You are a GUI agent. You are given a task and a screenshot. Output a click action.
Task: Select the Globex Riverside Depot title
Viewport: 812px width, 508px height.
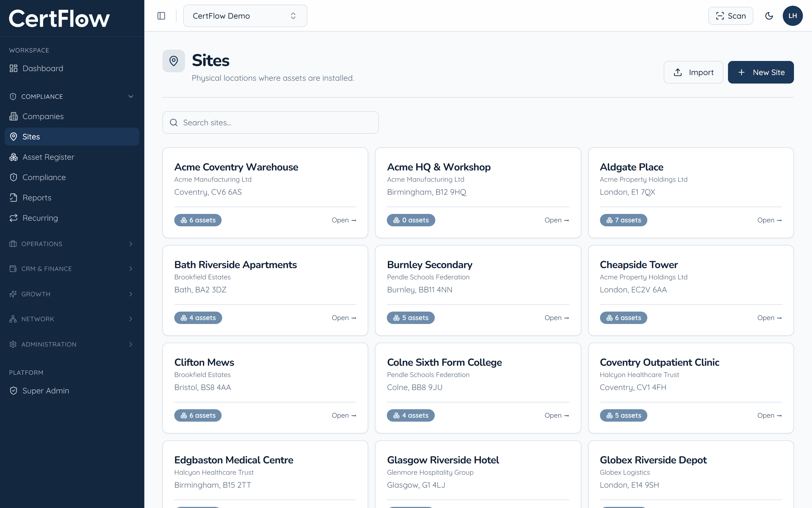tap(653, 460)
